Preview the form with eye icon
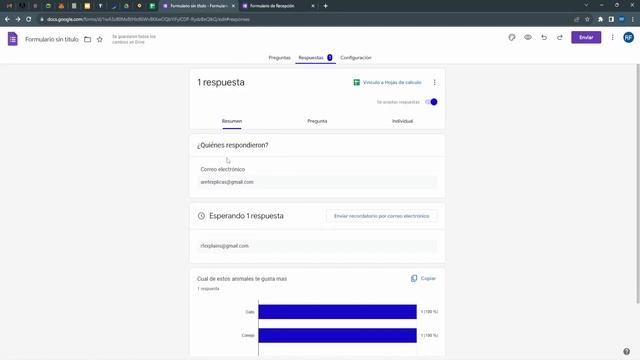Screen dimensions: 640x360 pos(528,38)
